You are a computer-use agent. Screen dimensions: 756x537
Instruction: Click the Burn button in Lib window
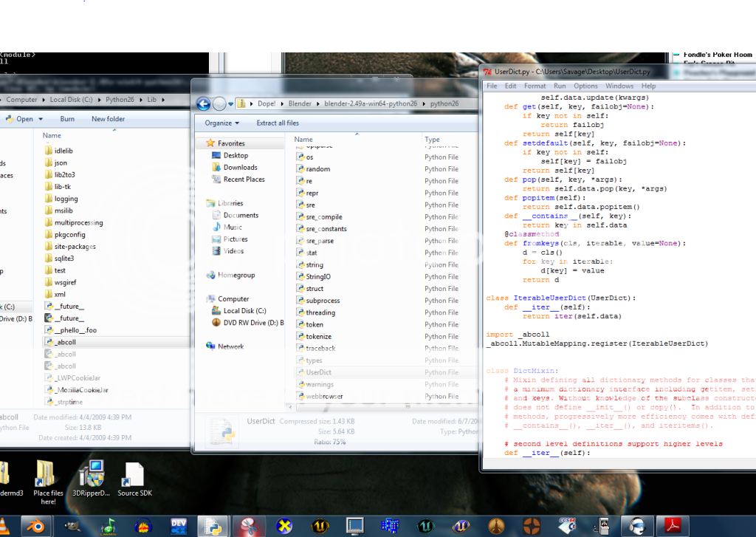pyautogui.click(x=67, y=119)
